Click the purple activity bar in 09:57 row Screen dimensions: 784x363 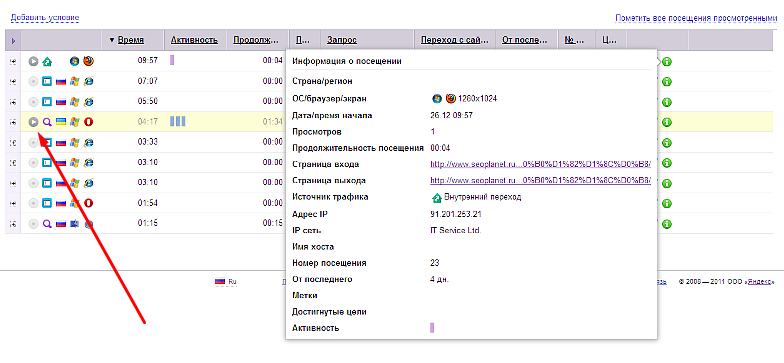pos(172,60)
